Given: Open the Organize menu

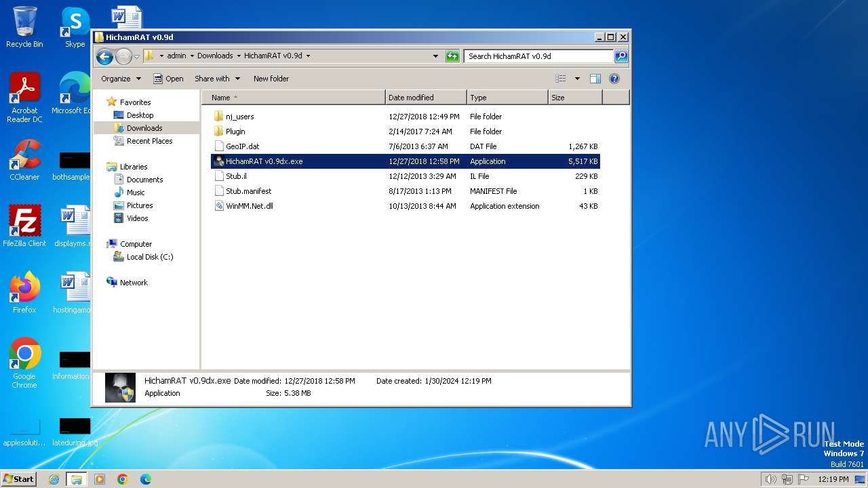Looking at the screenshot, I should coord(121,79).
